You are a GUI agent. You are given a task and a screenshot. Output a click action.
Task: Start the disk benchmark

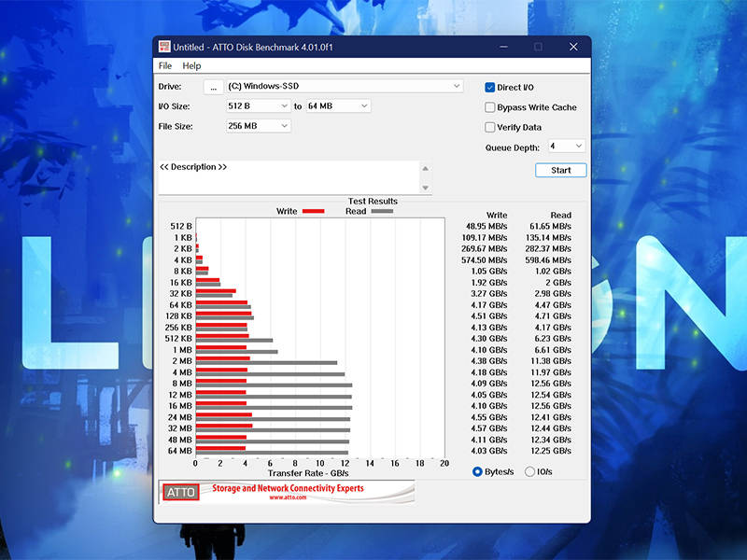pyautogui.click(x=561, y=170)
